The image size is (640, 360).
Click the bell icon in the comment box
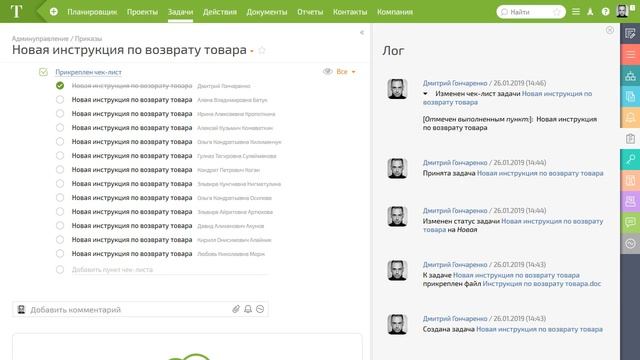coord(248,309)
